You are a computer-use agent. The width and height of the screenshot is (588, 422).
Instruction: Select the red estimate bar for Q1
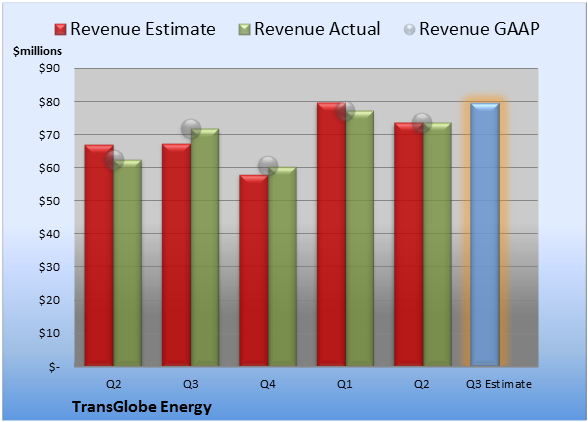point(331,234)
